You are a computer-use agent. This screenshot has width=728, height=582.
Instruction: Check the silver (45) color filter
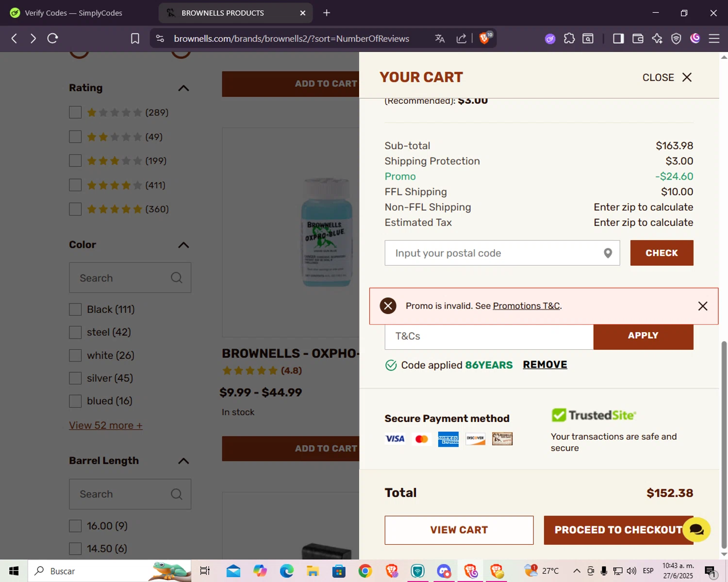pyautogui.click(x=75, y=378)
